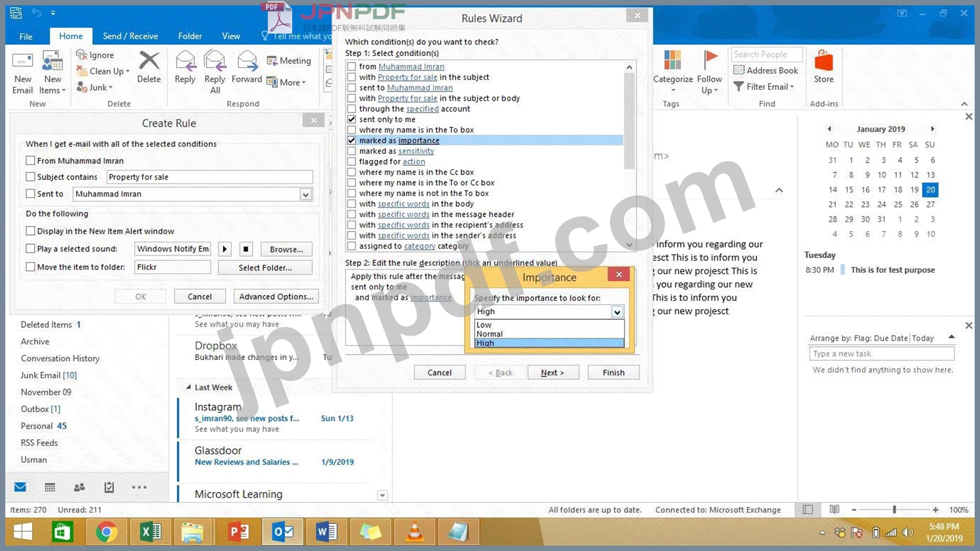Uncheck the 'sent only to me' condition
980x551 pixels.
(x=352, y=119)
